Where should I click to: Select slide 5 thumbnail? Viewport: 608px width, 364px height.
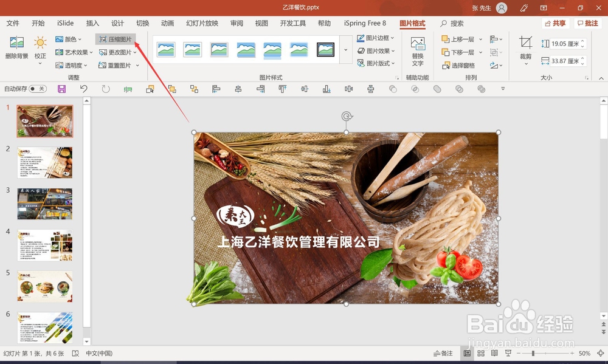click(x=44, y=286)
